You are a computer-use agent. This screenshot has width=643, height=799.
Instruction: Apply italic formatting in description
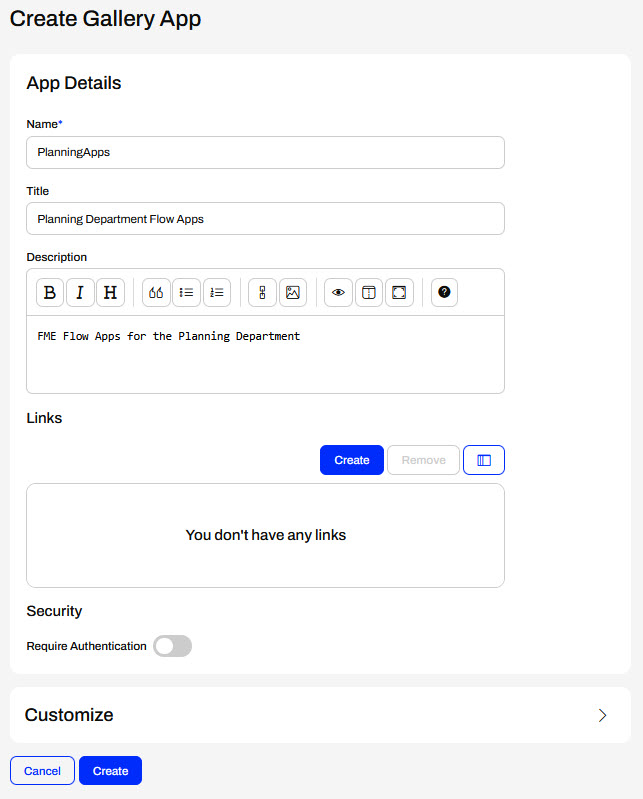point(80,292)
